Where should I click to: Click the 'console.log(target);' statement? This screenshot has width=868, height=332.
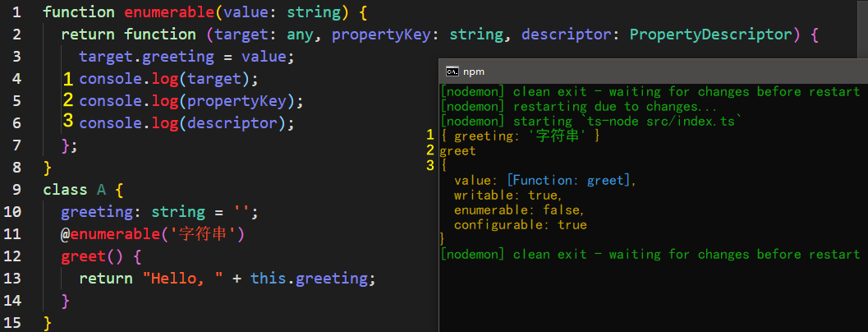click(169, 79)
